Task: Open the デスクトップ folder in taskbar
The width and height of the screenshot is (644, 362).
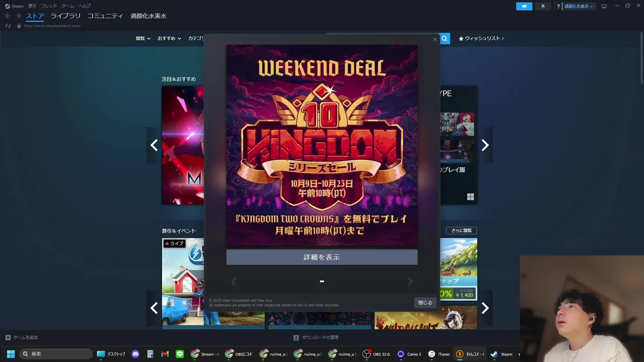Action: 111,354
